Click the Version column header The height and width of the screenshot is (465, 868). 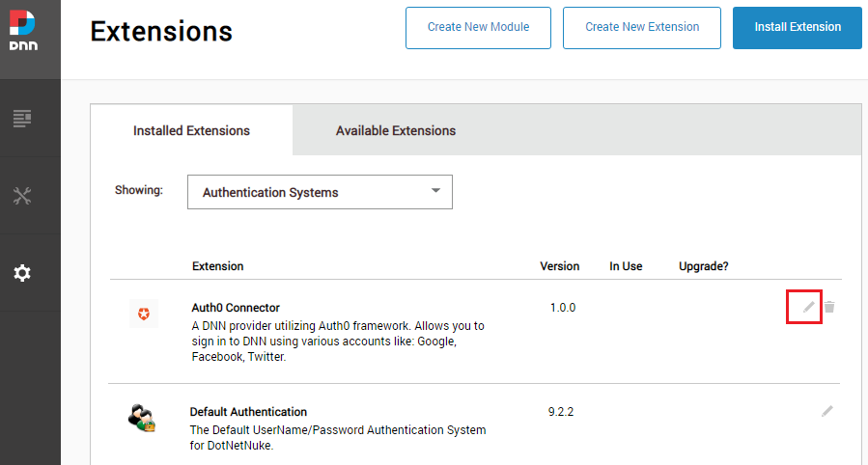tap(560, 266)
